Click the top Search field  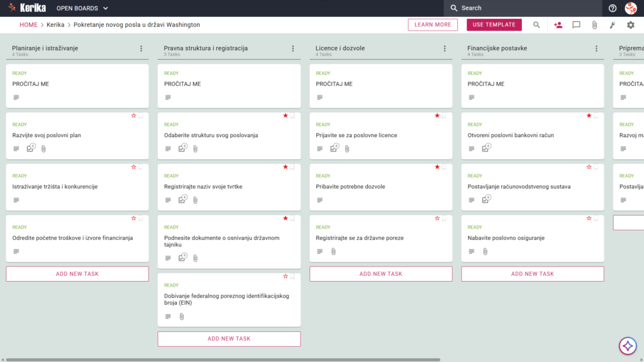pyautogui.click(x=523, y=8)
